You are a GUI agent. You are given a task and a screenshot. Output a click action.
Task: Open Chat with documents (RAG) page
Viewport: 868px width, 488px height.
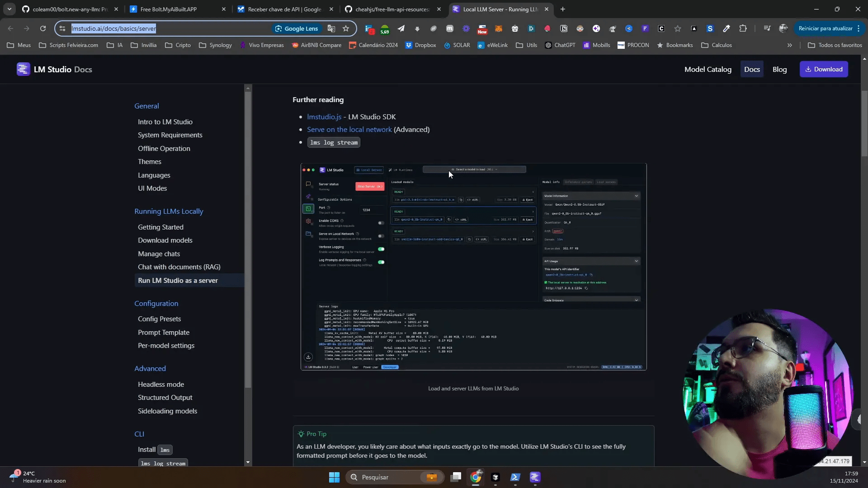click(x=179, y=267)
